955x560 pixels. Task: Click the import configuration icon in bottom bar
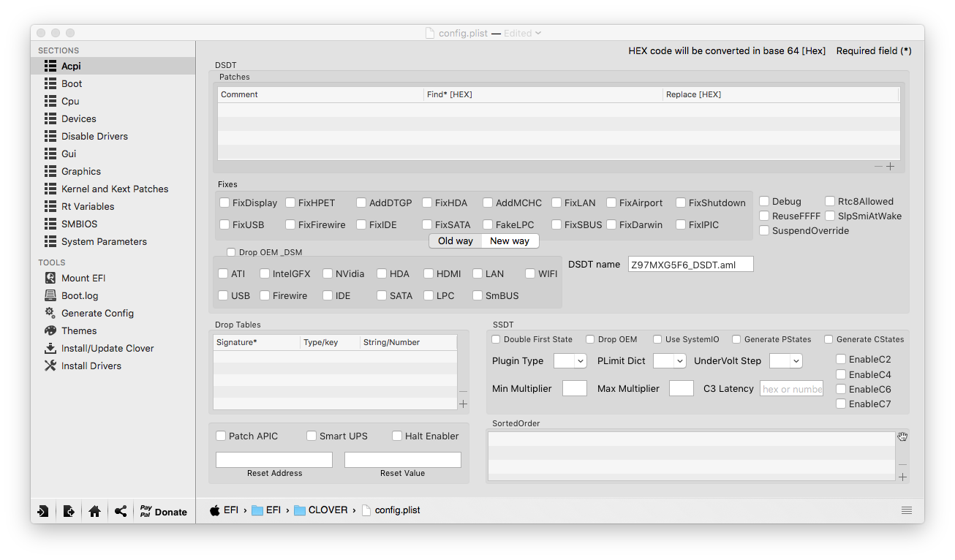pyautogui.click(x=43, y=511)
